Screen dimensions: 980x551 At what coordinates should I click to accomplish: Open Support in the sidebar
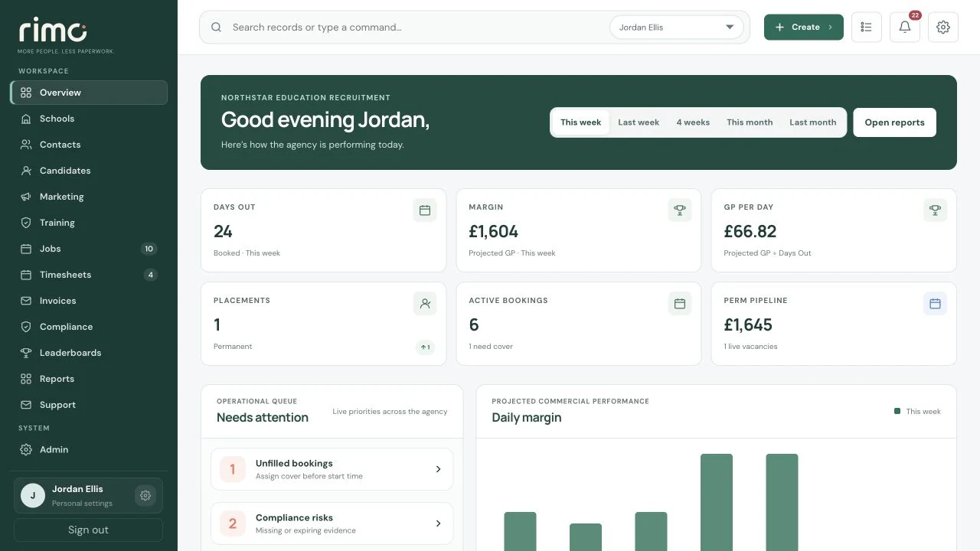[x=89, y=405]
